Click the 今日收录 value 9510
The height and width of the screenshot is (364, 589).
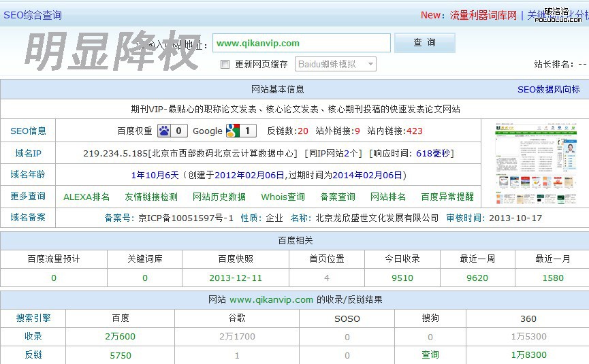pos(402,278)
